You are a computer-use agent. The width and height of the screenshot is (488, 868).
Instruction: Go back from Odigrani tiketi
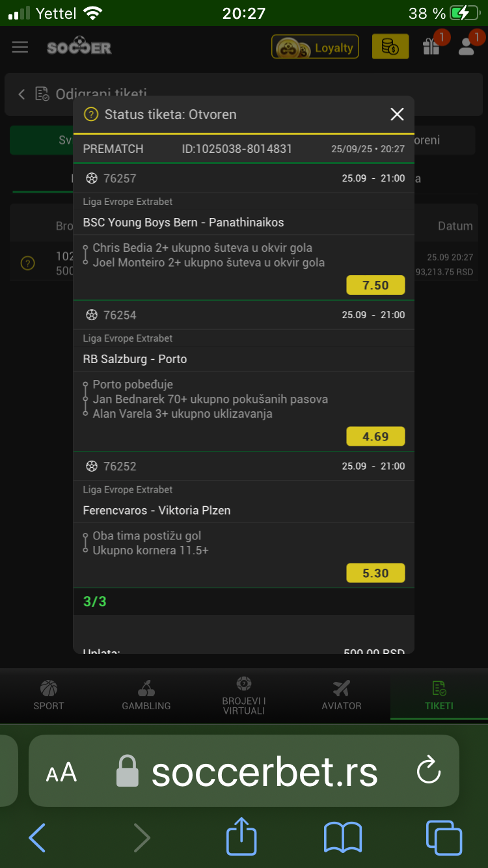click(x=21, y=94)
